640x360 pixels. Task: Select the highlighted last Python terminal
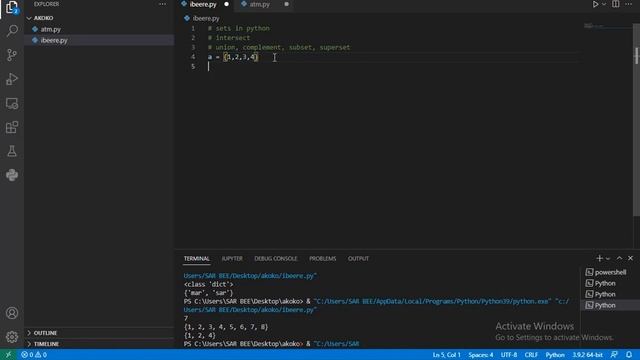(x=610, y=305)
